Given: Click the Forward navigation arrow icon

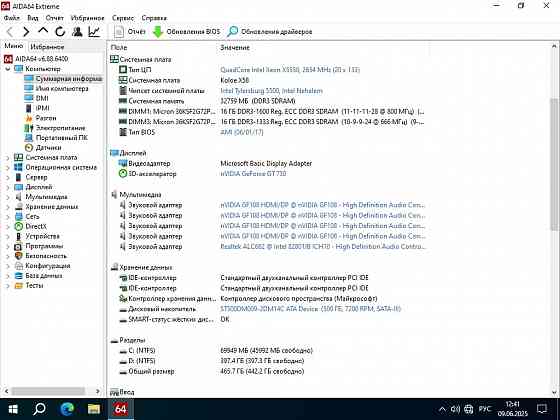Looking at the screenshot, I should [26, 32].
